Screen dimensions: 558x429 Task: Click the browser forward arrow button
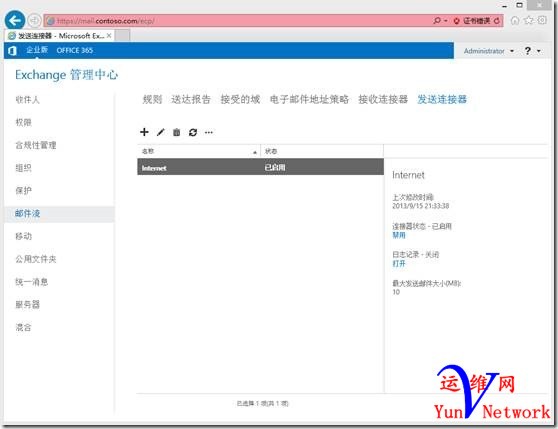(34, 21)
